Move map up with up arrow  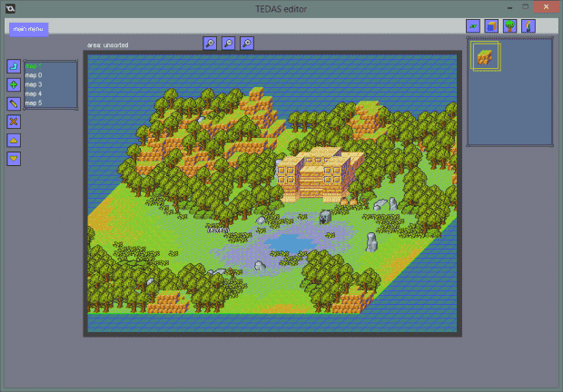coord(14,140)
